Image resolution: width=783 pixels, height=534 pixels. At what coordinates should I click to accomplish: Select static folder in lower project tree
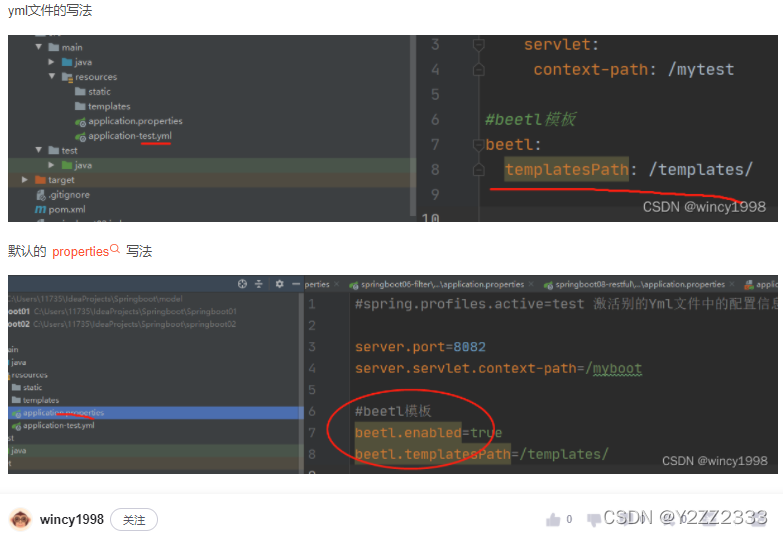(x=32, y=387)
